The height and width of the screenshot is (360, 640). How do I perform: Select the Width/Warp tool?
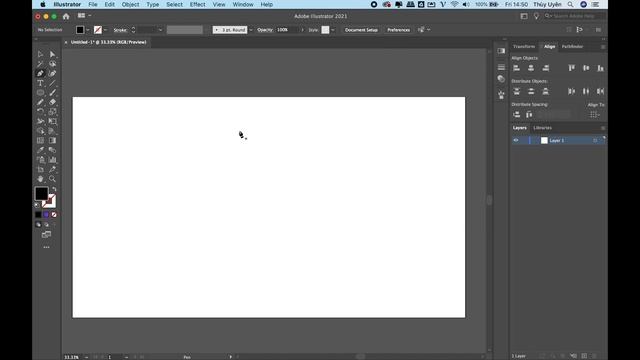tap(40, 122)
